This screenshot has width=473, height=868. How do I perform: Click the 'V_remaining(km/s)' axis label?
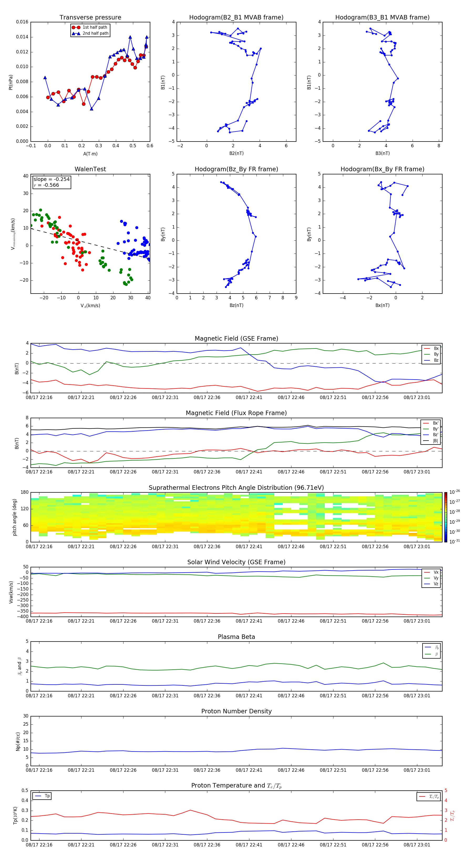point(13,234)
